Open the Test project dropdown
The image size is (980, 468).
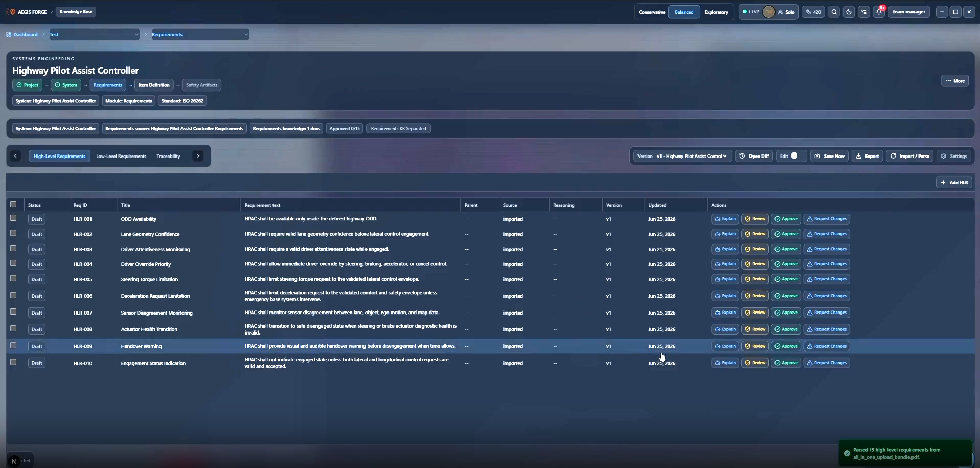pos(94,34)
